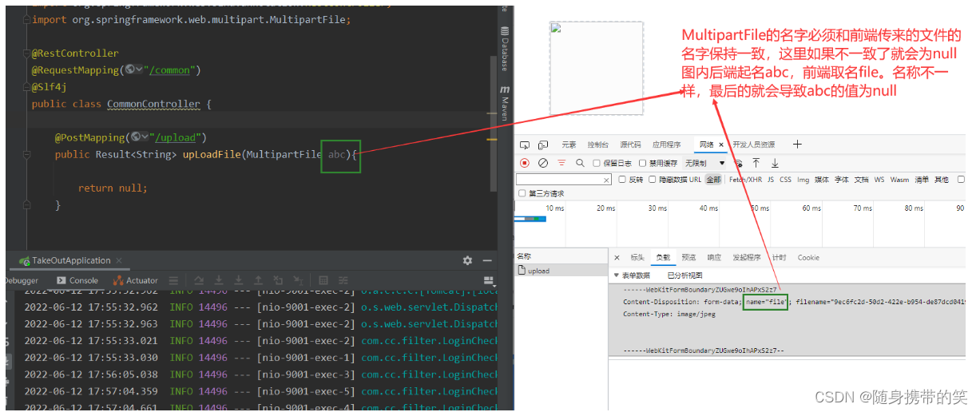Click the import HAR upload arrow

(x=756, y=163)
